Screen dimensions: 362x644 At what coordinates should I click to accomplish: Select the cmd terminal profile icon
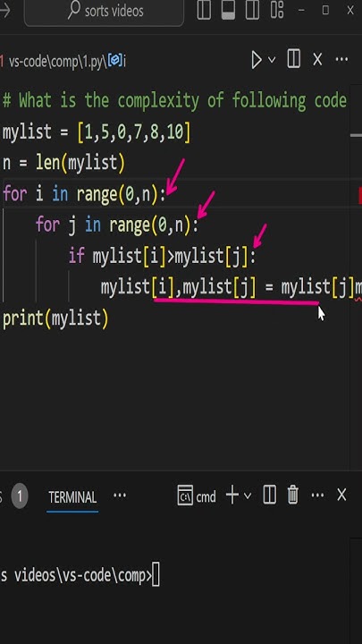coord(185,496)
